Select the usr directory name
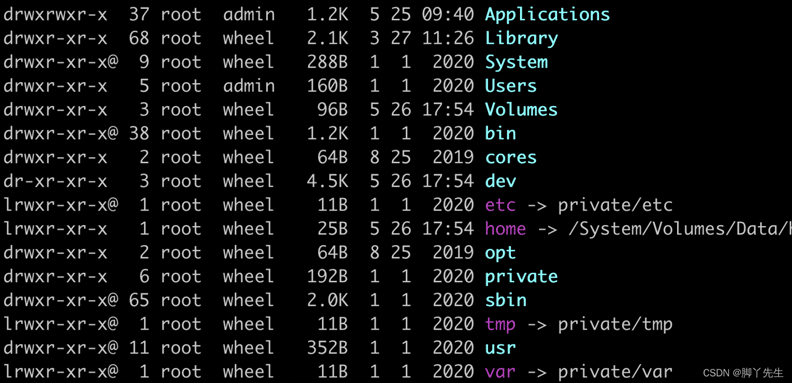This screenshot has width=792, height=383. pyautogui.click(x=501, y=348)
